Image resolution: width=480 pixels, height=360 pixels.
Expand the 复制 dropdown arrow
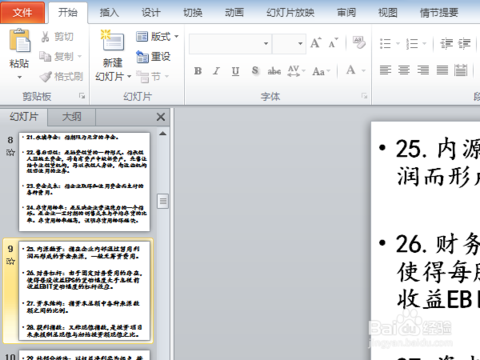pos(79,56)
